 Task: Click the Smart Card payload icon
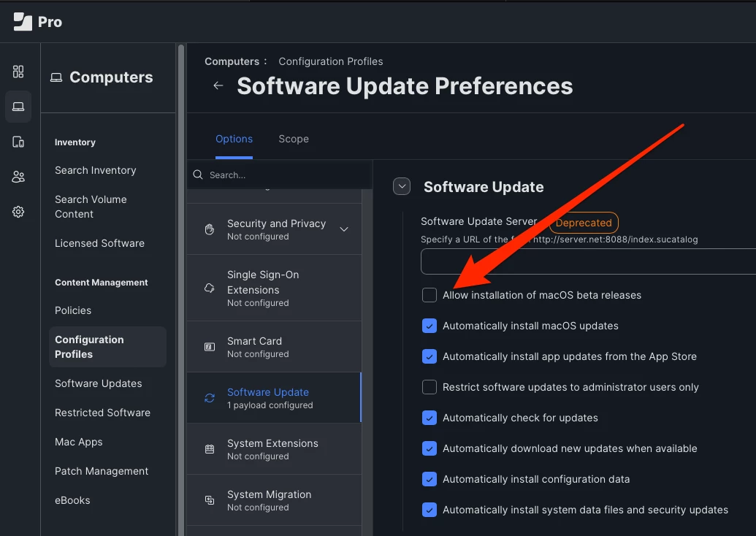pyautogui.click(x=209, y=347)
